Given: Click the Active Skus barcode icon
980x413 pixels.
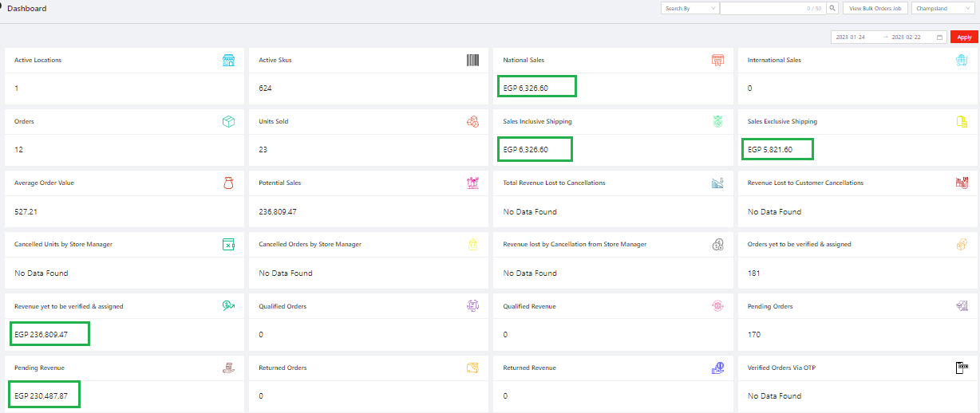Looking at the screenshot, I should [472, 61].
